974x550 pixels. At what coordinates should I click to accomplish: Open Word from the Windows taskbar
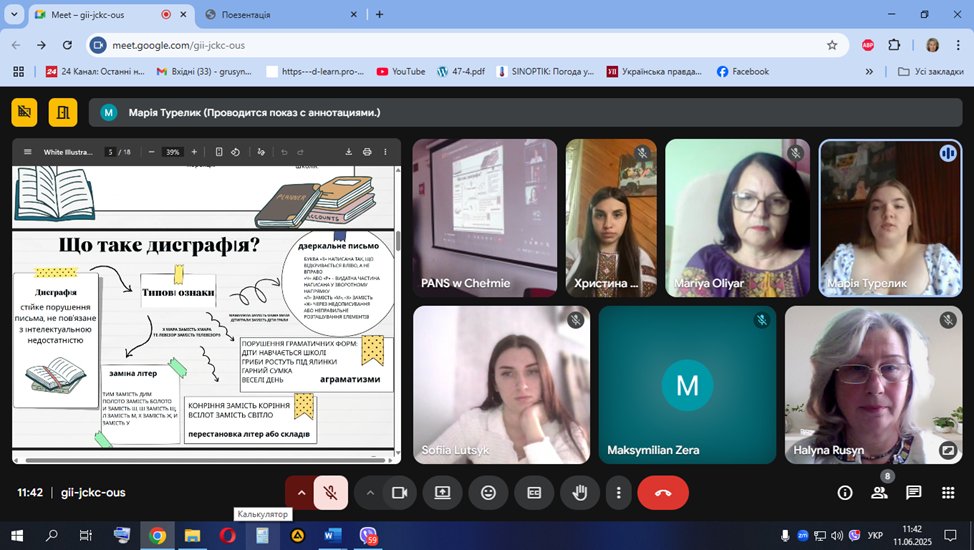tap(332, 536)
